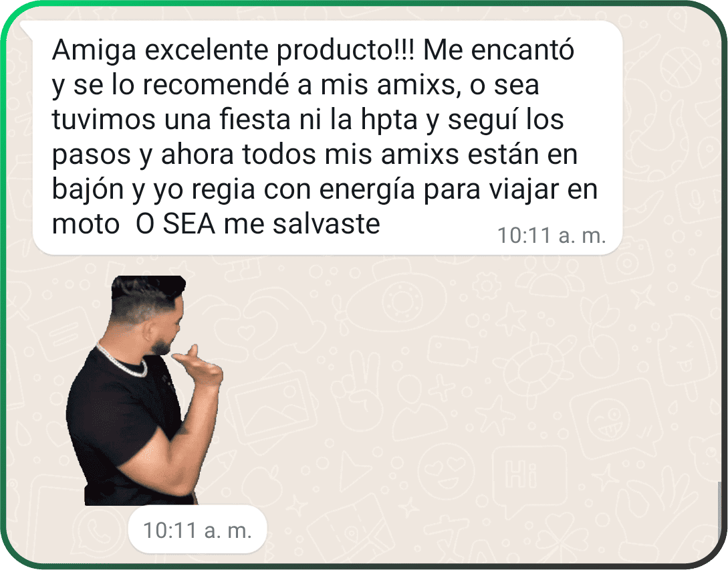Viewport: 728px width, 570px height.
Task: Click the capitalized "O SEA" text
Action: [176, 224]
